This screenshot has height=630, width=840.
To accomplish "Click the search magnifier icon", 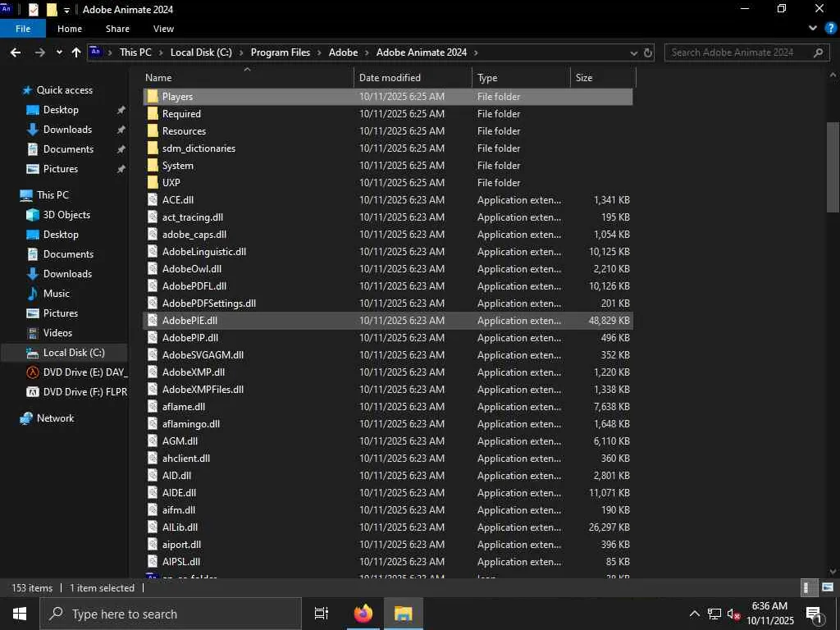I will (x=818, y=52).
